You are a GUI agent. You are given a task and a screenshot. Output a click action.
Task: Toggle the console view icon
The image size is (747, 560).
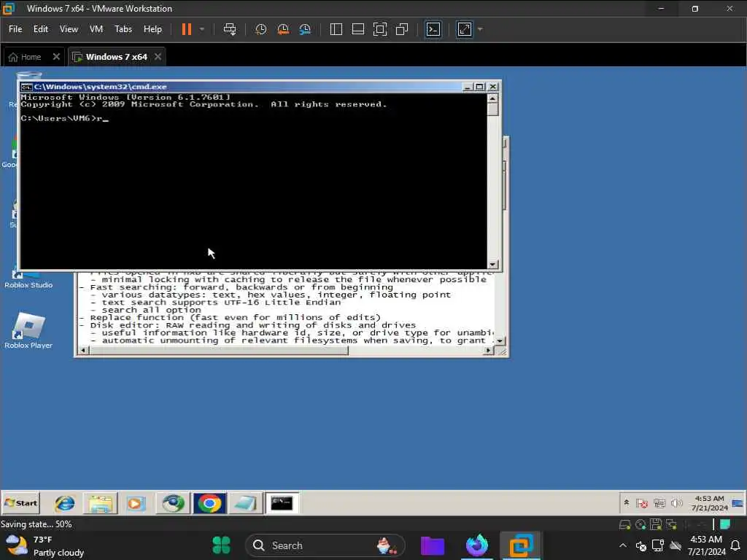click(x=433, y=29)
